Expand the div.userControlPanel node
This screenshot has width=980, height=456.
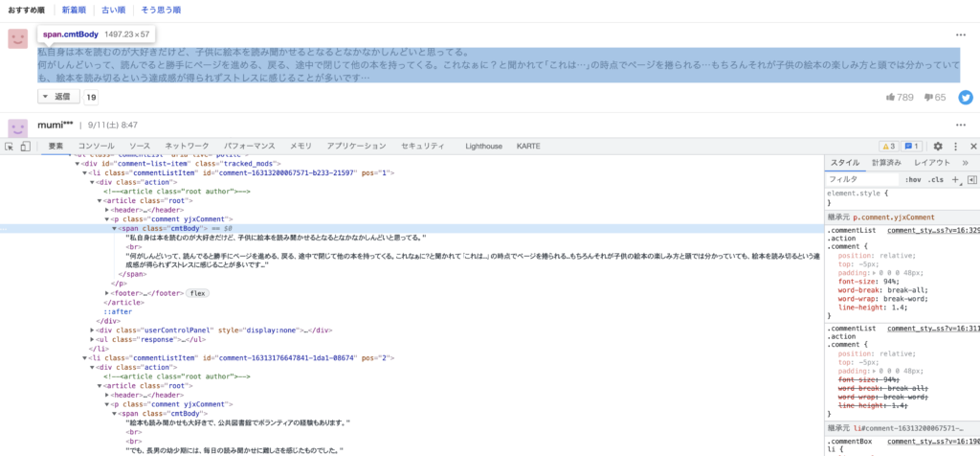93,330
